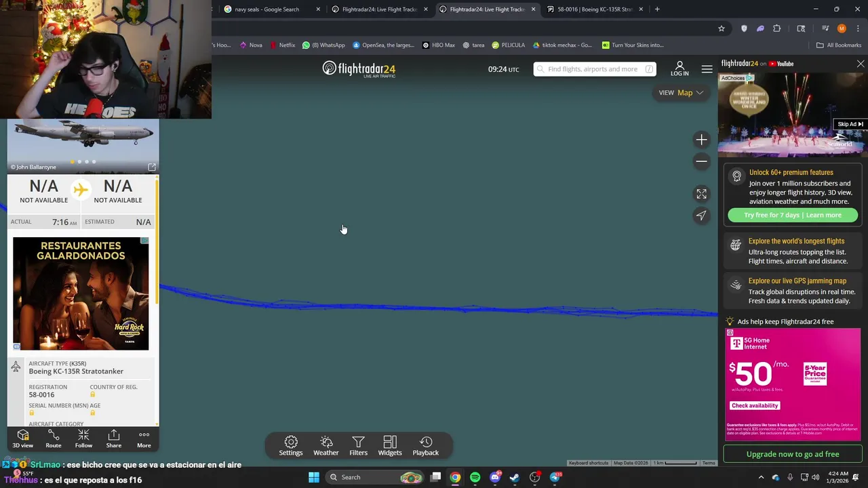
Task: Open More options in flight panel
Action: (x=144, y=439)
